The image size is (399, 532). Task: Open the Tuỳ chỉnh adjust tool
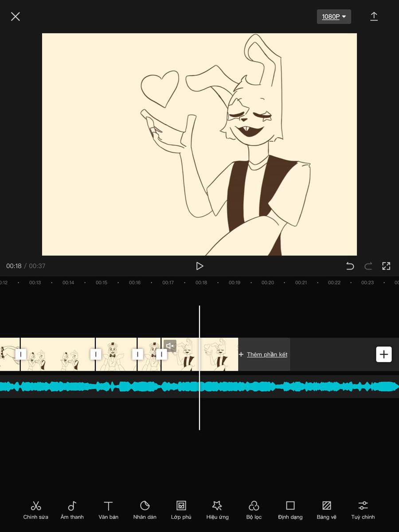[x=363, y=510]
